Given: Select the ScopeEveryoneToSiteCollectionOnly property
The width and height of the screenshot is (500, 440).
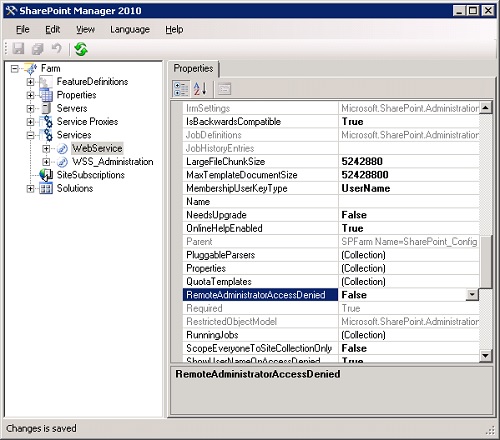Looking at the screenshot, I should pos(331,348).
